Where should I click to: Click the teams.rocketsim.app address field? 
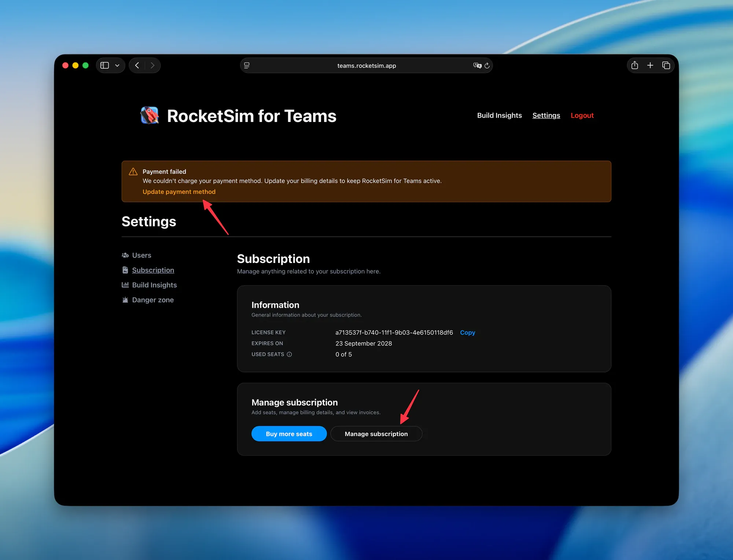tap(366, 66)
